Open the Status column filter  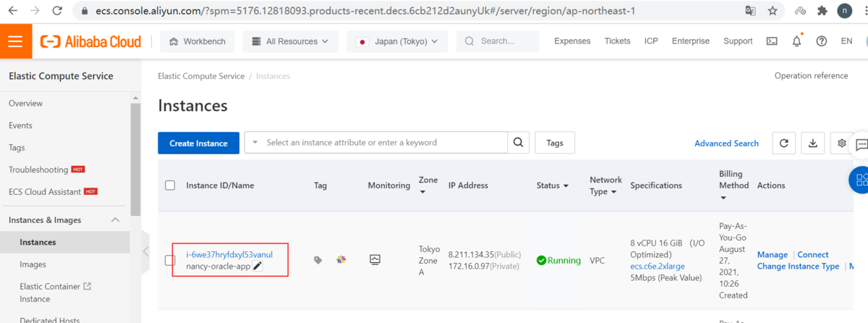coord(565,186)
